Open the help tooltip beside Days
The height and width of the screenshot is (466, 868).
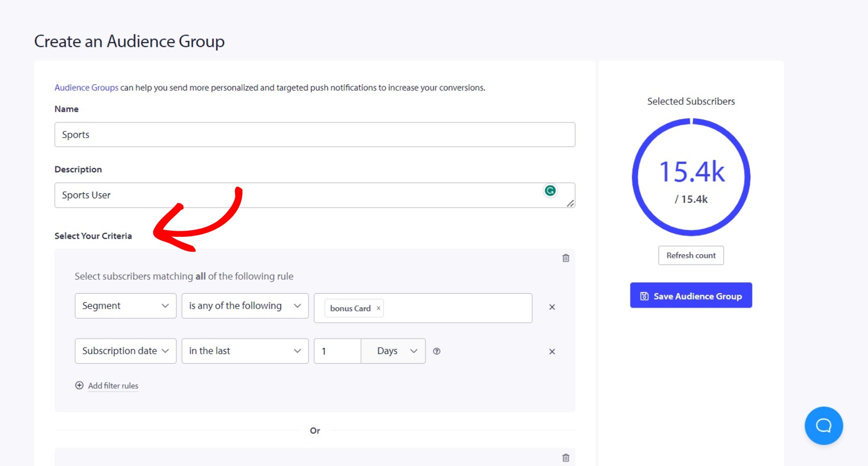click(x=436, y=351)
